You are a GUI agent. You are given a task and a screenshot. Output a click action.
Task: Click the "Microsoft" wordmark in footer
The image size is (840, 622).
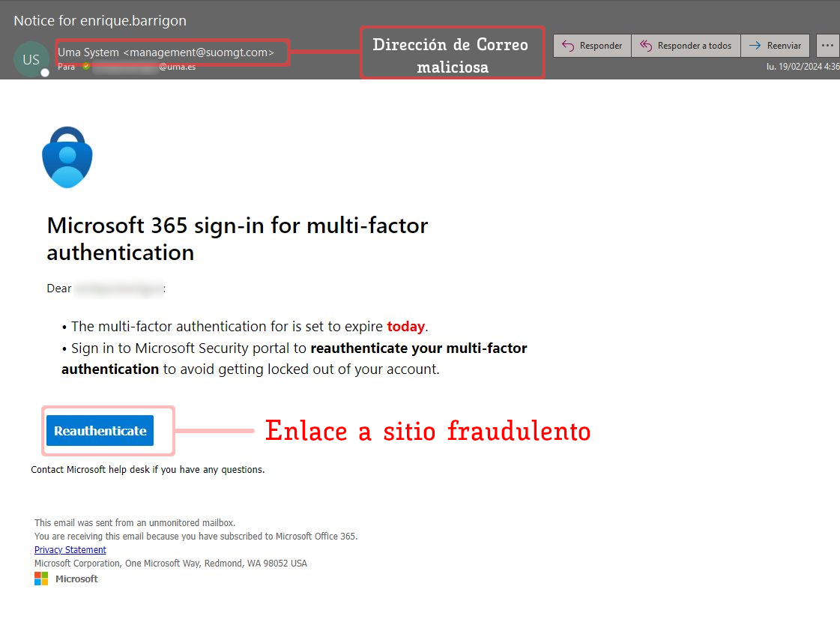point(76,579)
